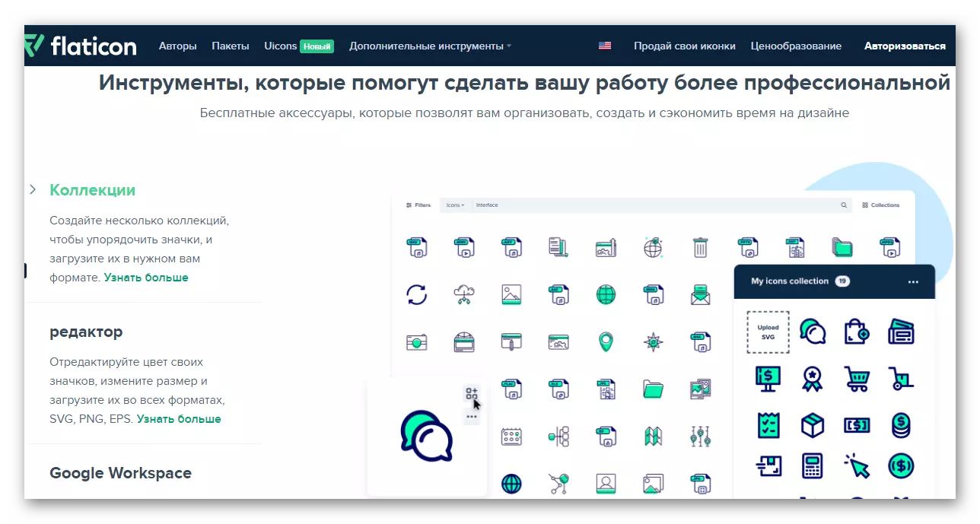Select the refresh arrows icon
980x524 pixels.
click(x=417, y=294)
